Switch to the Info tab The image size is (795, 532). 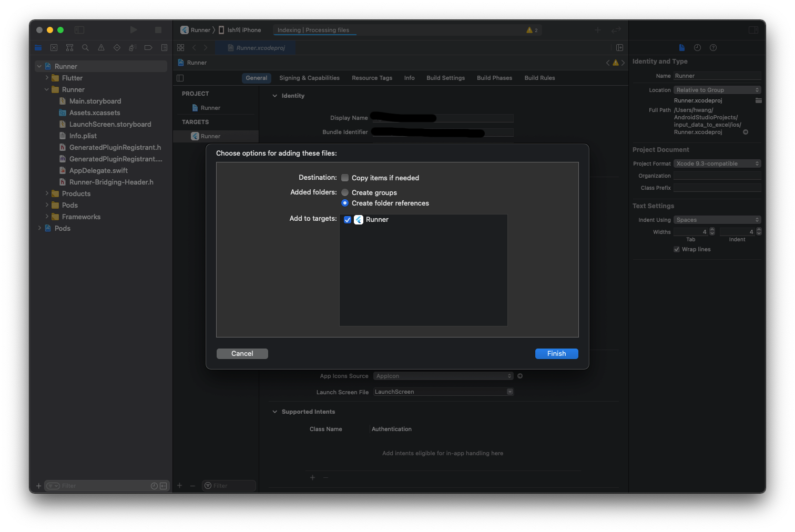click(x=409, y=78)
